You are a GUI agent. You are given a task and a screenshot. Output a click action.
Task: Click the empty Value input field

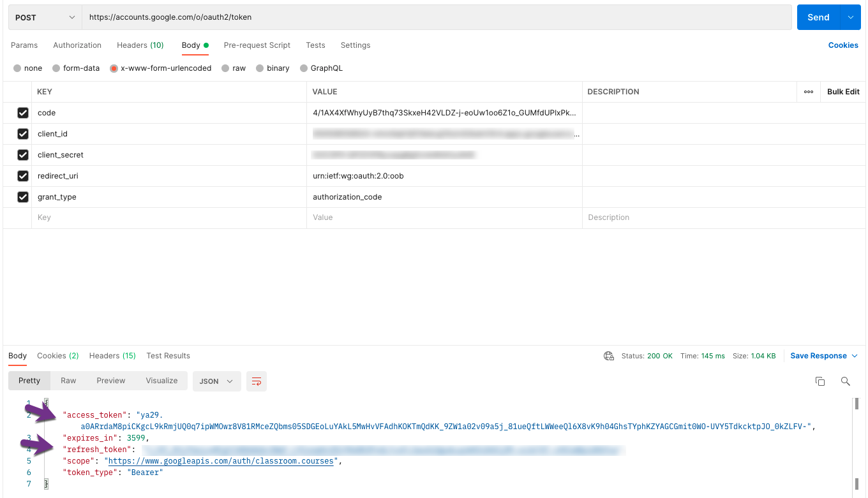coord(444,217)
